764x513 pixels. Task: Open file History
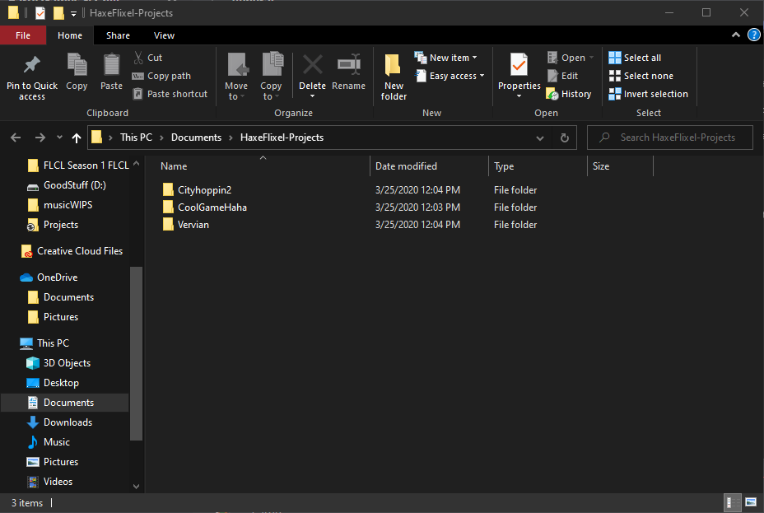(x=569, y=94)
